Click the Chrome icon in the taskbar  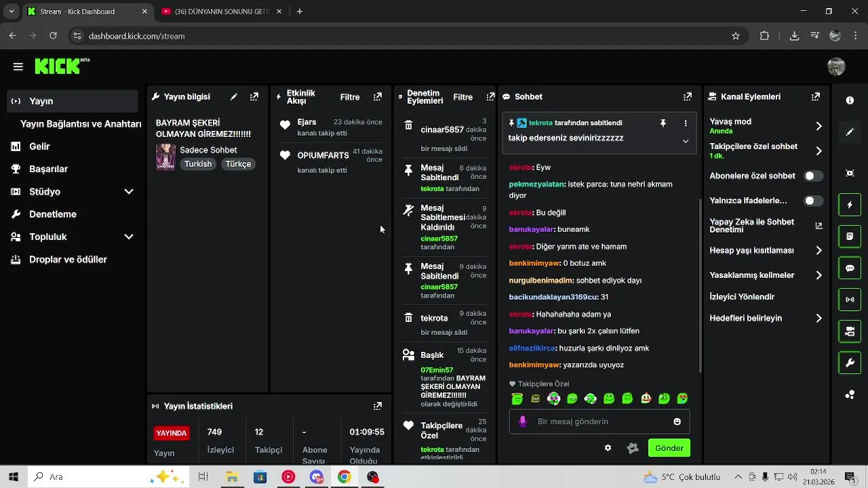[344, 477]
